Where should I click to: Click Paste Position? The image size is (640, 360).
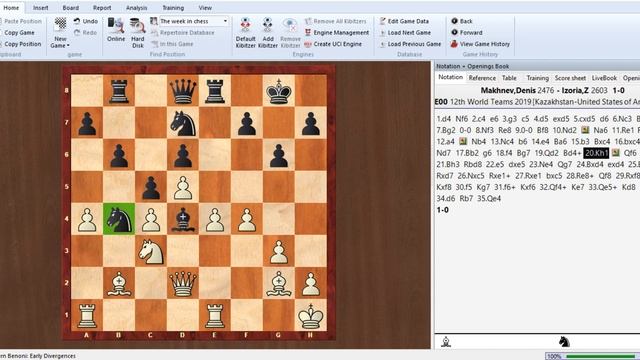[x=21, y=21]
